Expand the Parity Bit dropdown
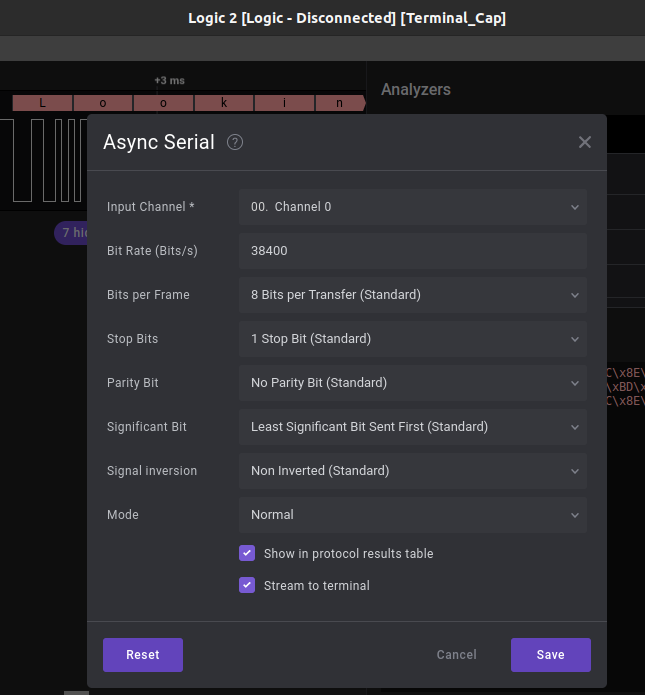 click(412, 383)
